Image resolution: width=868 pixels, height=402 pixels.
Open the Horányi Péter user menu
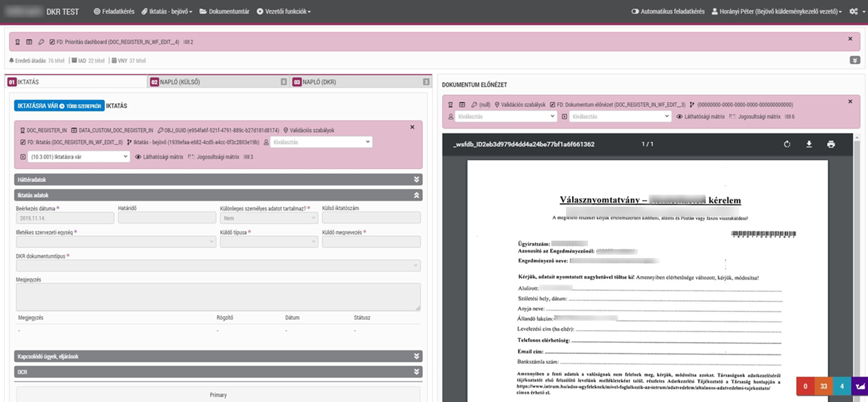coord(777,12)
